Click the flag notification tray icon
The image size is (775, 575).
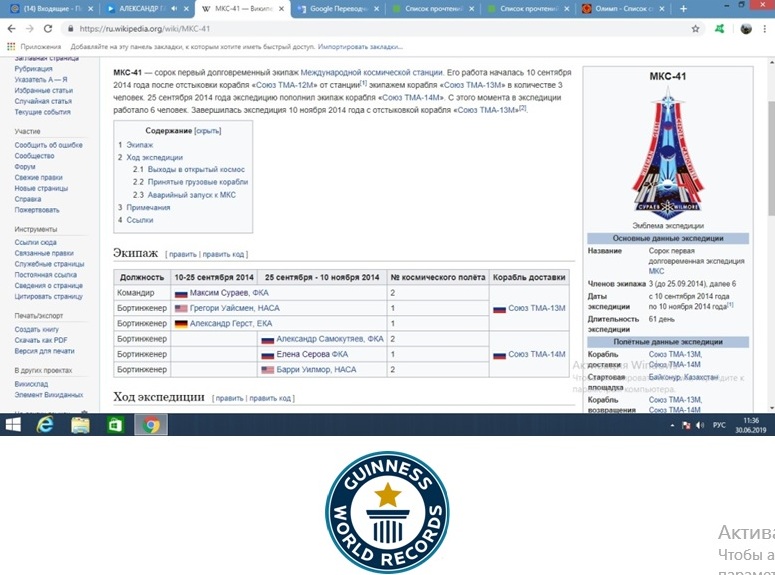(x=686, y=425)
